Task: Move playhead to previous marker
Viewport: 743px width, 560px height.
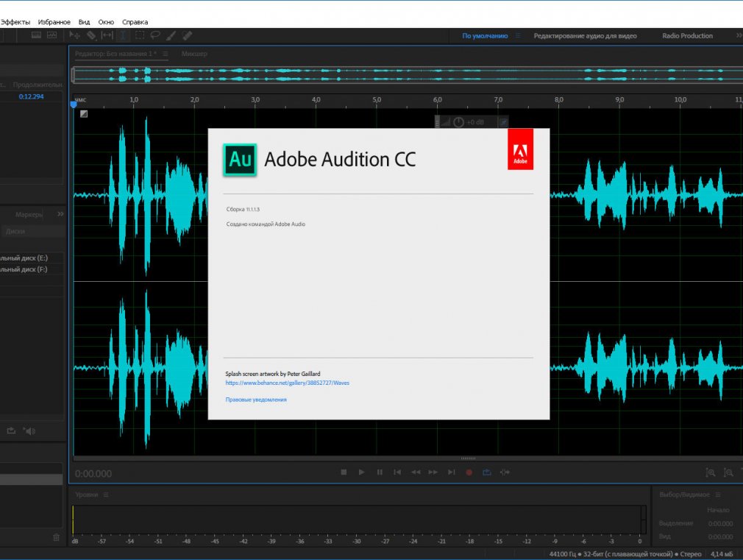Action: coord(397,472)
